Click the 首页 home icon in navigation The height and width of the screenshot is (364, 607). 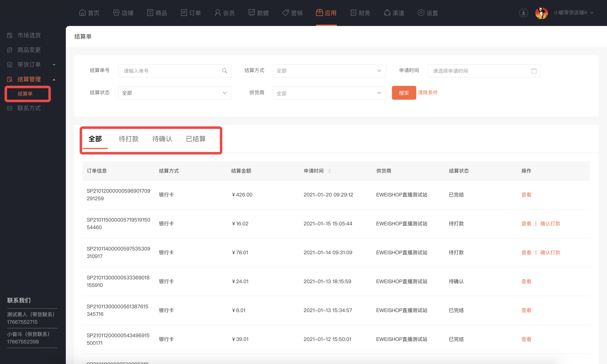pos(82,13)
